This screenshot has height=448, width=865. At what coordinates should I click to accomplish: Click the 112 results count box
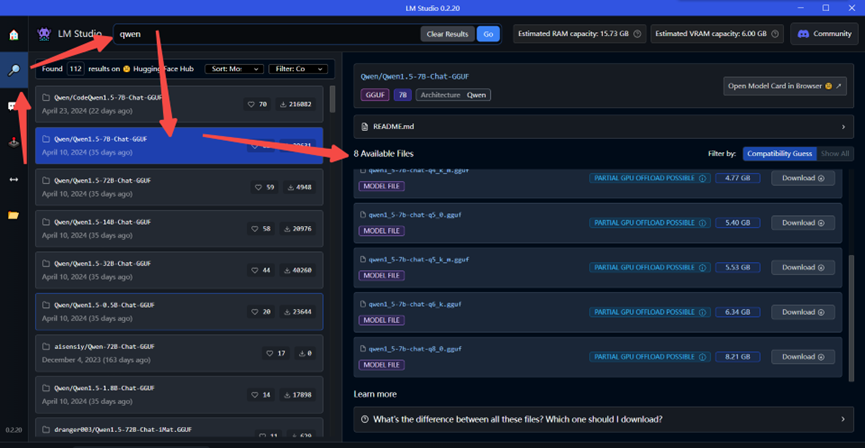click(75, 69)
